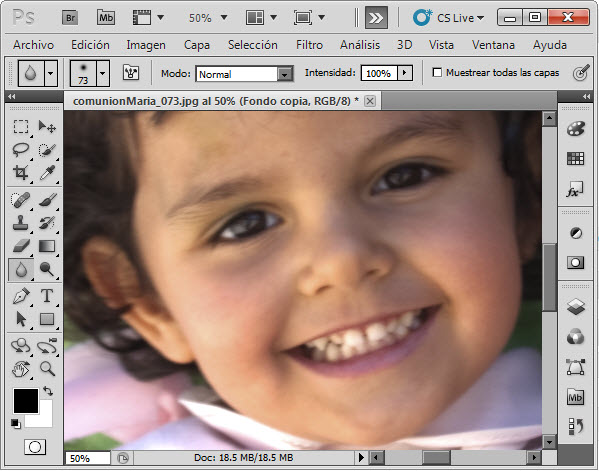This screenshot has height=471, width=599.
Task: Select the Brush tool
Action: click(47, 200)
